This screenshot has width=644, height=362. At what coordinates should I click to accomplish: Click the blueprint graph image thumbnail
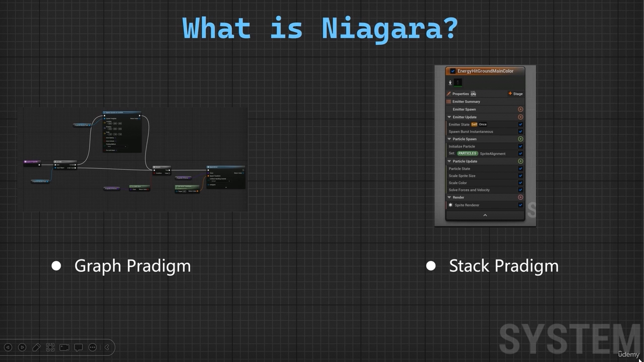point(132,159)
